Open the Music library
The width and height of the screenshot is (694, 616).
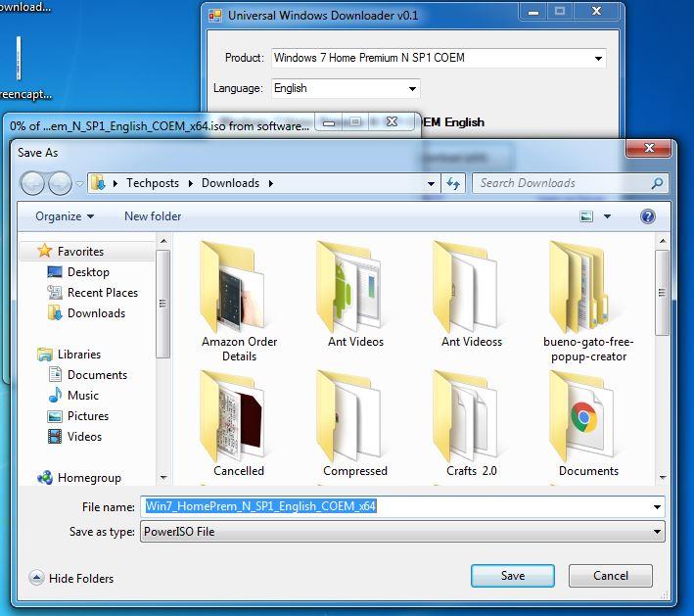pos(73,395)
